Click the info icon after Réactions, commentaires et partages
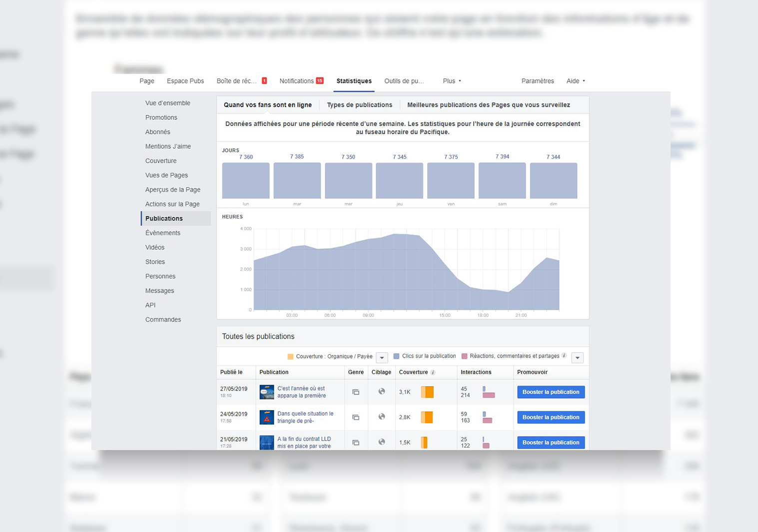This screenshot has height=532, width=758. tap(564, 356)
